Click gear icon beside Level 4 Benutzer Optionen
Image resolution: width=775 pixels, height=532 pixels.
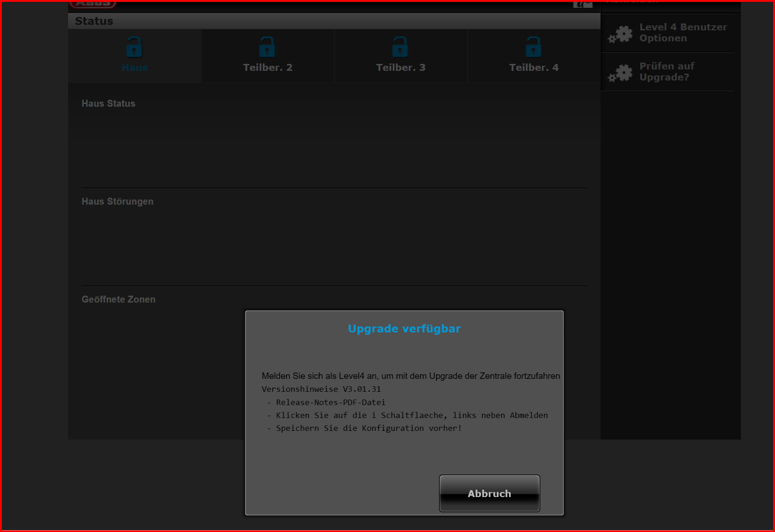click(620, 34)
